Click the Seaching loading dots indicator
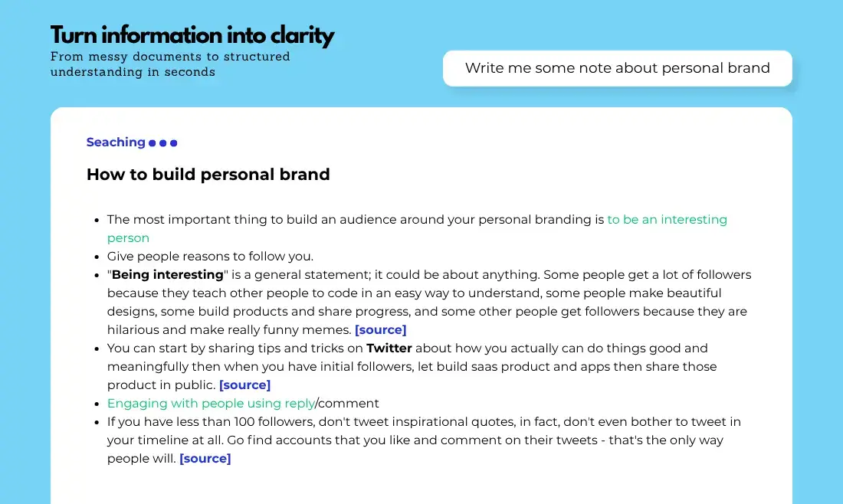 [163, 143]
